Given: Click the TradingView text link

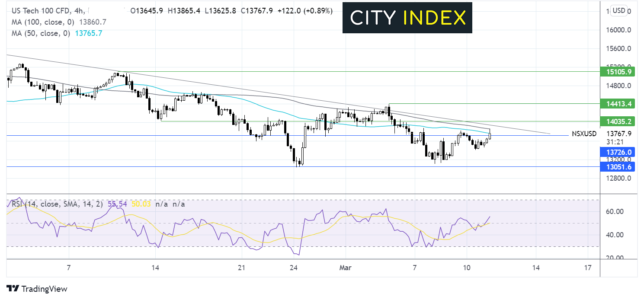Looking at the screenshot, I should tap(44, 289).
